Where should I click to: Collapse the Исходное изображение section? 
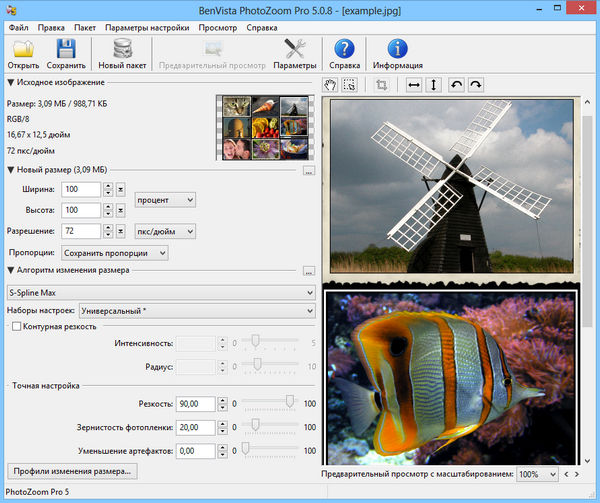(11, 83)
